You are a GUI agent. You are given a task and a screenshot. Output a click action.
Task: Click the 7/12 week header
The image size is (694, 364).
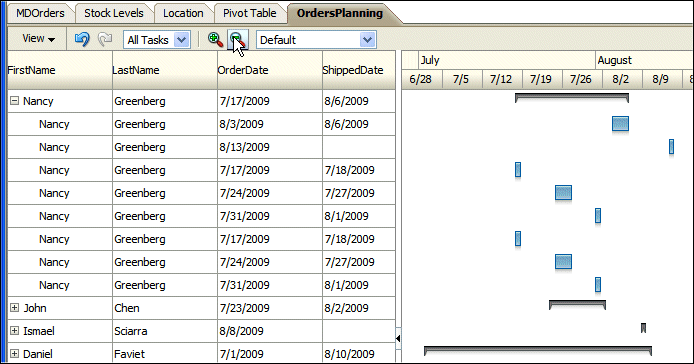coord(502,79)
